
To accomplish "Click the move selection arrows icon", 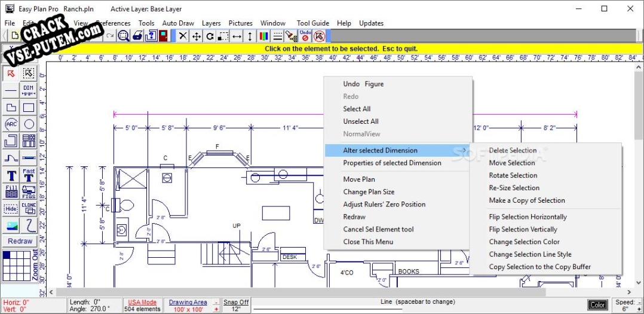I will point(197,36).
